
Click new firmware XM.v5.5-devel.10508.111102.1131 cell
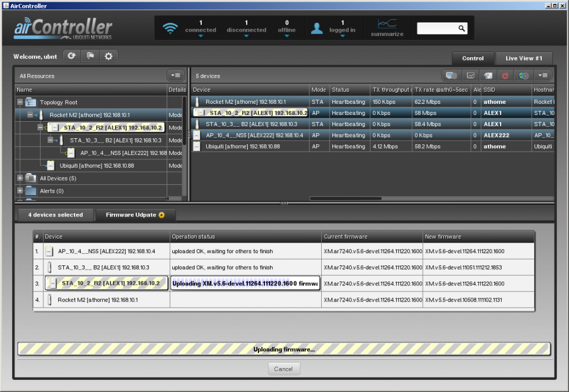tap(478, 299)
